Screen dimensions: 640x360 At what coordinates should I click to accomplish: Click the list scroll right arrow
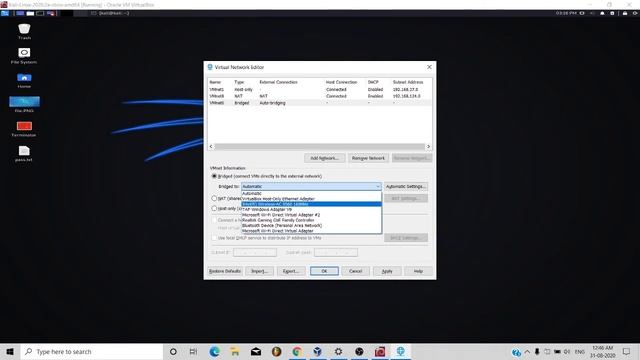click(428, 147)
